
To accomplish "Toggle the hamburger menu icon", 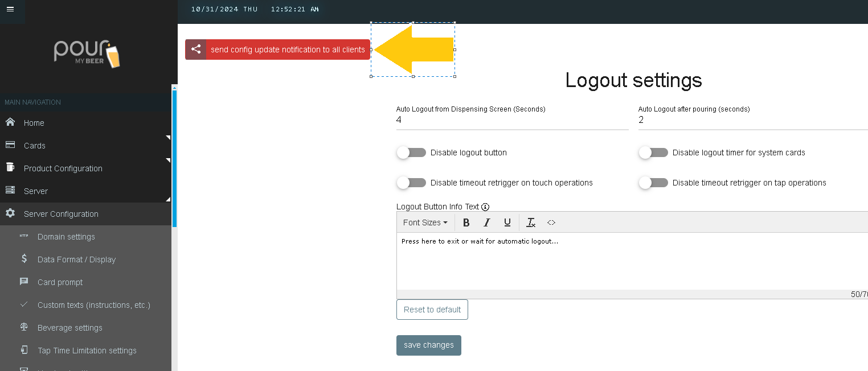I will [x=10, y=9].
